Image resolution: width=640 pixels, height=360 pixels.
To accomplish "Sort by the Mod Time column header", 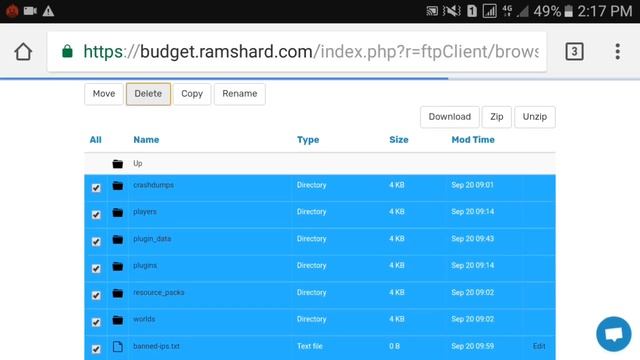I will tap(473, 140).
